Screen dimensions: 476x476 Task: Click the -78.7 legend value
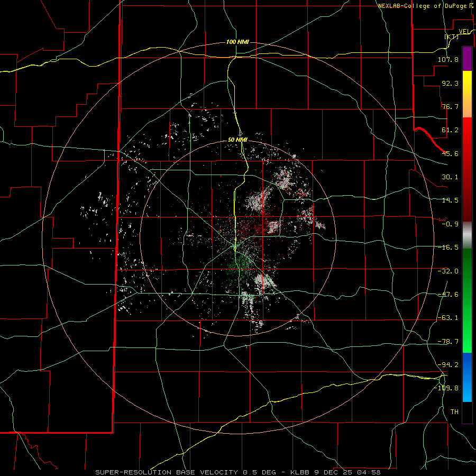[x=448, y=342]
